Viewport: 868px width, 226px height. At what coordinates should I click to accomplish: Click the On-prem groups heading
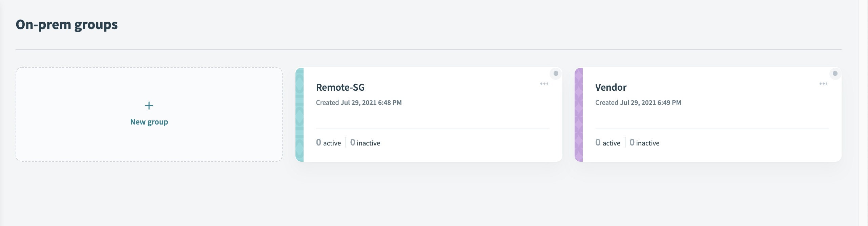click(x=67, y=24)
